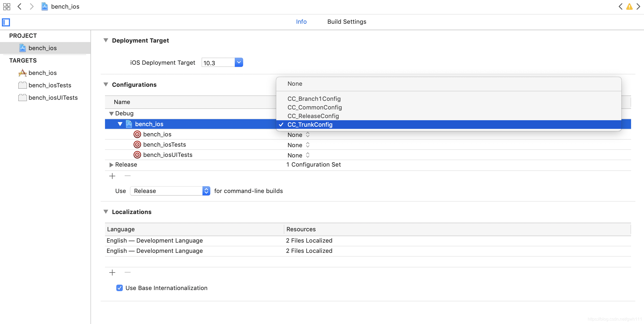
Task: Click the related items grid icon
Action: [x=7, y=6]
